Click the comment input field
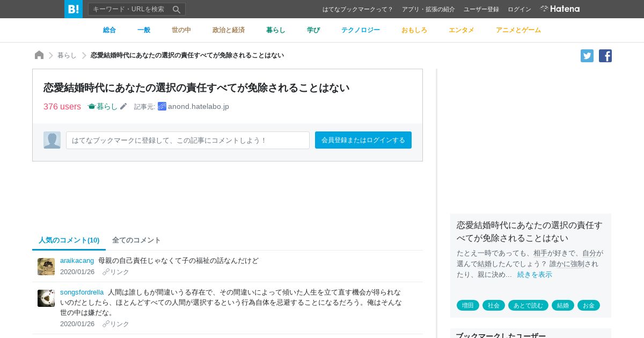The image size is (644, 338). coord(188,140)
